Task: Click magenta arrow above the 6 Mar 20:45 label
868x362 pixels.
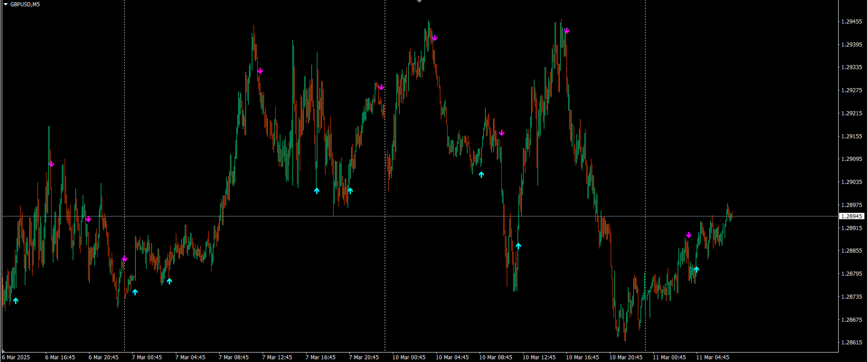Action: click(x=88, y=219)
